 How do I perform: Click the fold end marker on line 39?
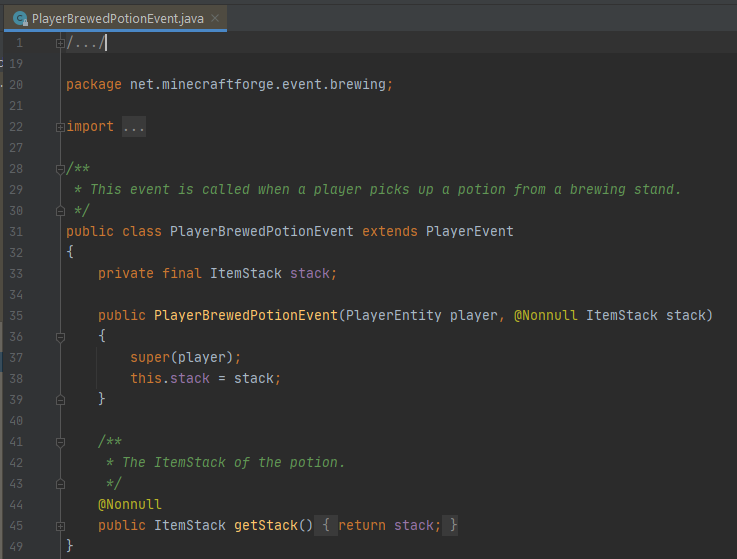[x=60, y=399]
